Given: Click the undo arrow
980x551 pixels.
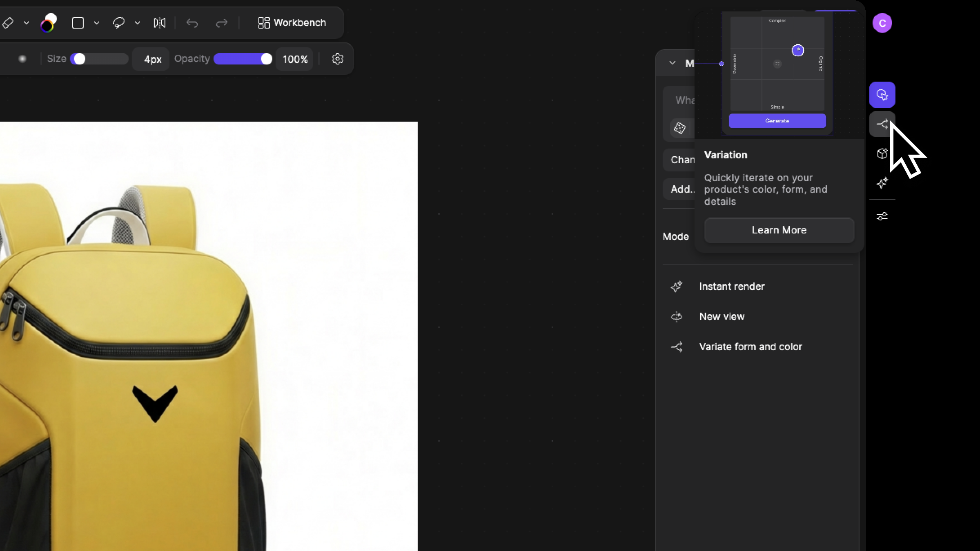Looking at the screenshot, I should 192,23.
